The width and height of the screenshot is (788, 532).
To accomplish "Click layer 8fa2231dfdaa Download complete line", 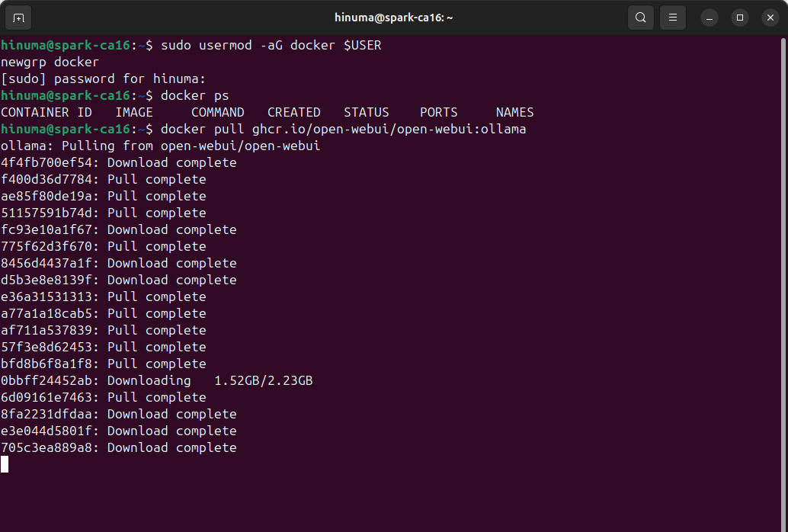I will coord(119,414).
